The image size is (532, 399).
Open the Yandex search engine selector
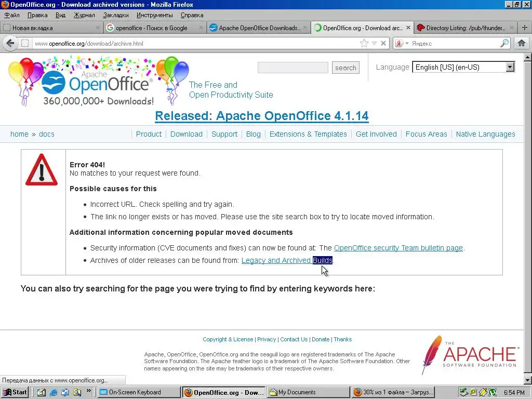pyautogui.click(x=402, y=43)
